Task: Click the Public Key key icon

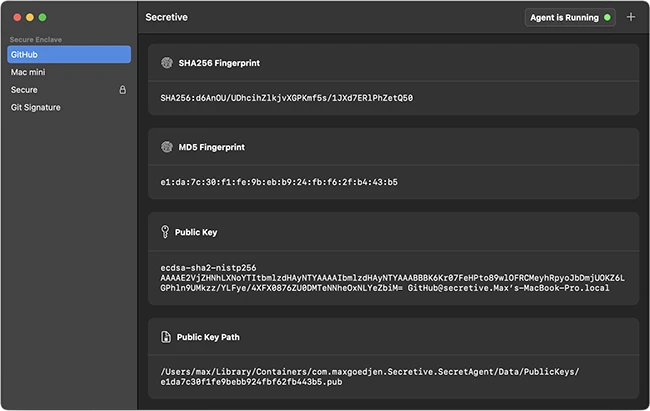Action: point(165,232)
